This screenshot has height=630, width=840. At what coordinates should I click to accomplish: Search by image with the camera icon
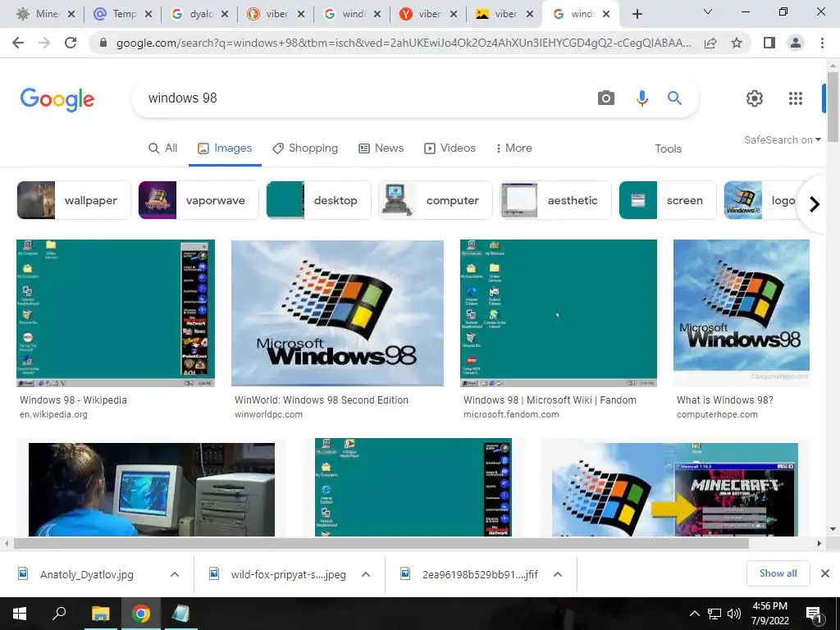(x=606, y=98)
